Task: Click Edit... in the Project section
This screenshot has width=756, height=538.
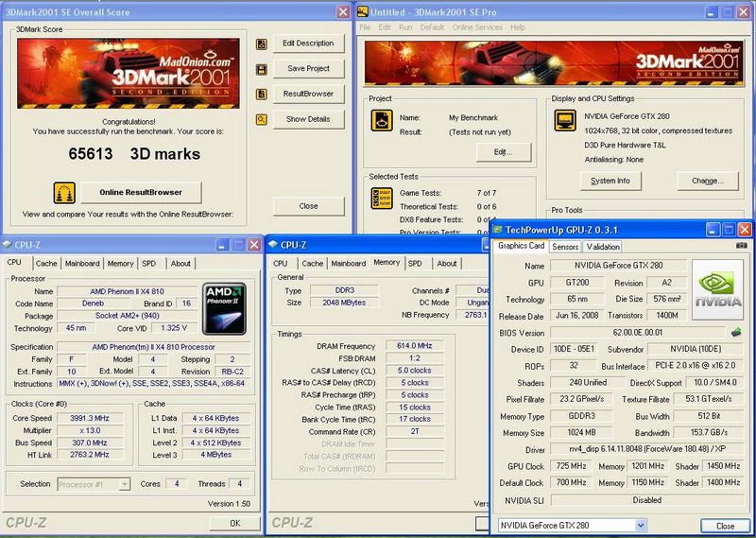Action: pos(504,152)
